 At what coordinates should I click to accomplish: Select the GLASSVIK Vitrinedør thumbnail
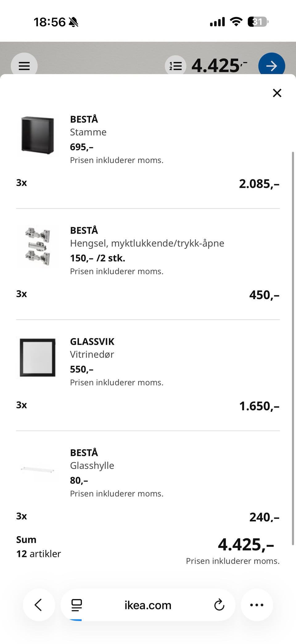click(38, 358)
